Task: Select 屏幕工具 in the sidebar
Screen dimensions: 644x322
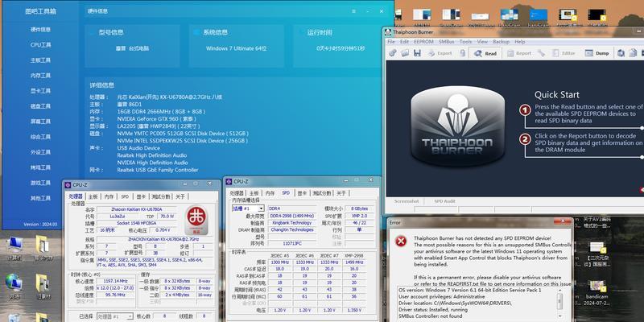Action: (x=40, y=122)
